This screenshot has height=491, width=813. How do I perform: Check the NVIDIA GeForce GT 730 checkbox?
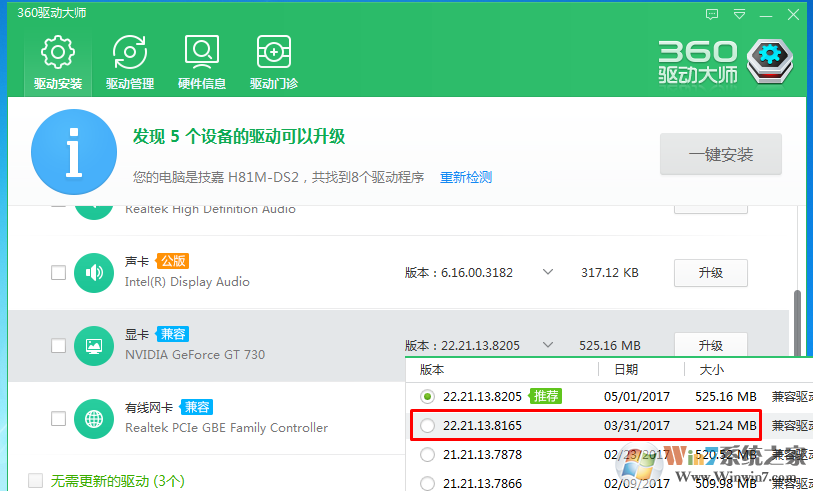tap(59, 346)
